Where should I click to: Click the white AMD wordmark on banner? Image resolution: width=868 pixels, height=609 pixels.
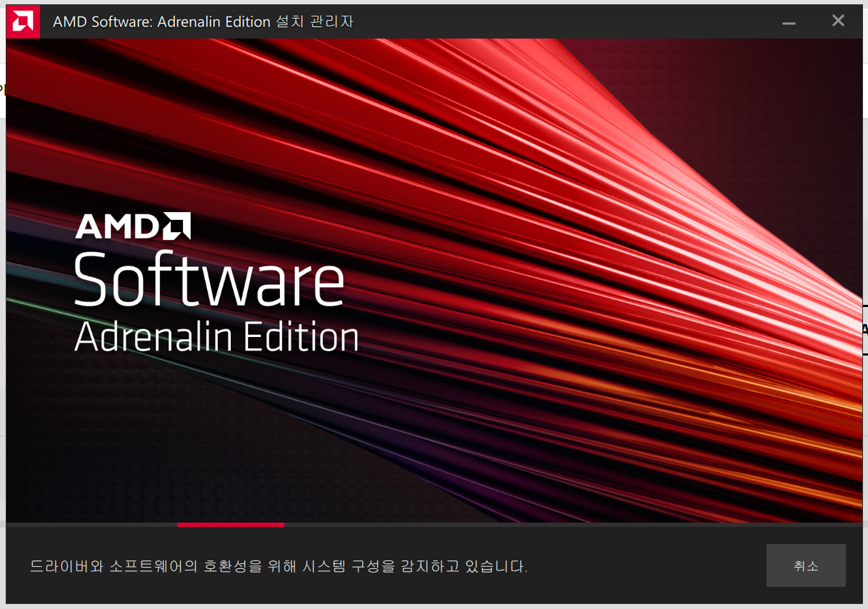(117, 226)
